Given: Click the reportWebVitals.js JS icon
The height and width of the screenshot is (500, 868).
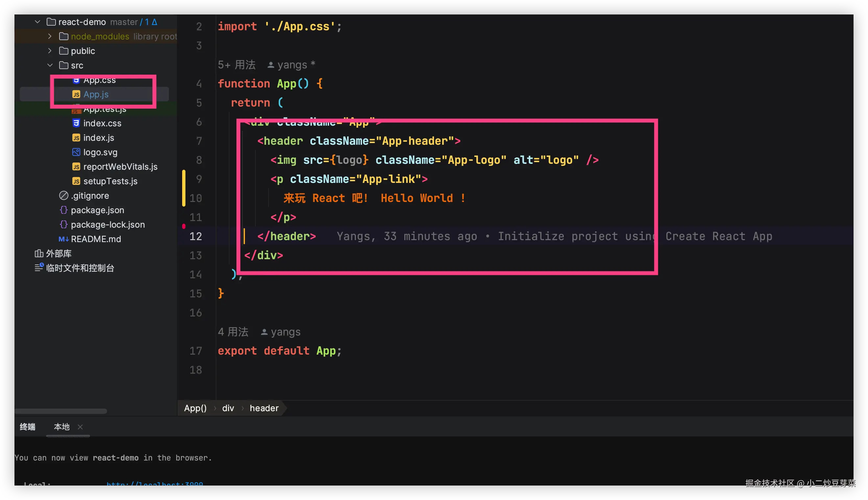Looking at the screenshot, I should tap(76, 166).
